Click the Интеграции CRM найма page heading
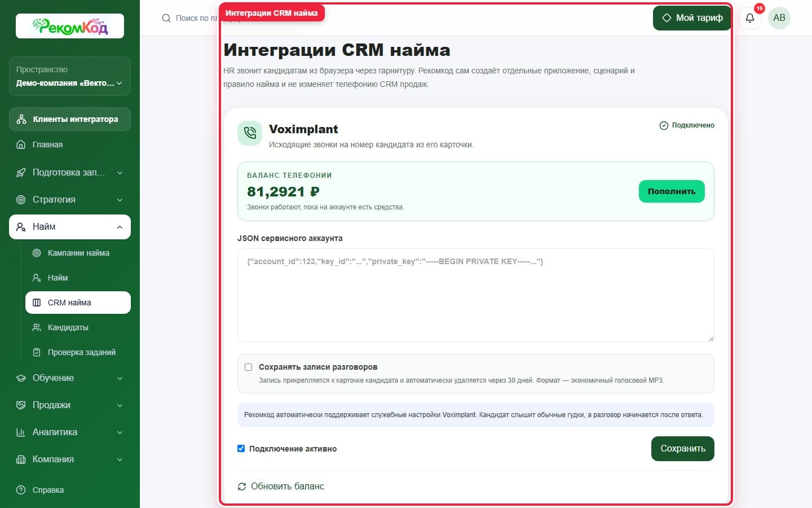This screenshot has height=508, width=812. pos(337,50)
